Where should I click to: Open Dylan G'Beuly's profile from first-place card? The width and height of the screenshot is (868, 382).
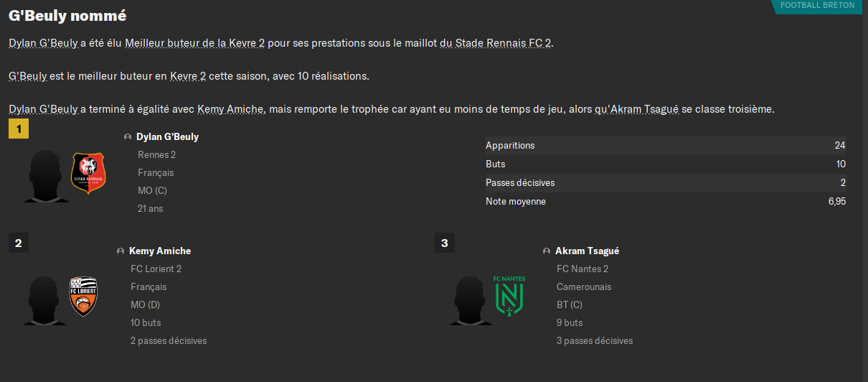[167, 136]
